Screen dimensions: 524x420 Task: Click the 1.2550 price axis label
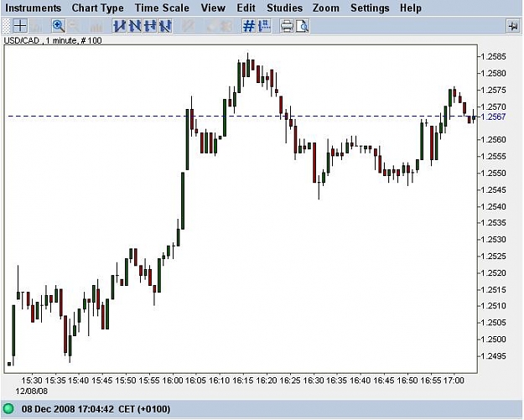493,173
